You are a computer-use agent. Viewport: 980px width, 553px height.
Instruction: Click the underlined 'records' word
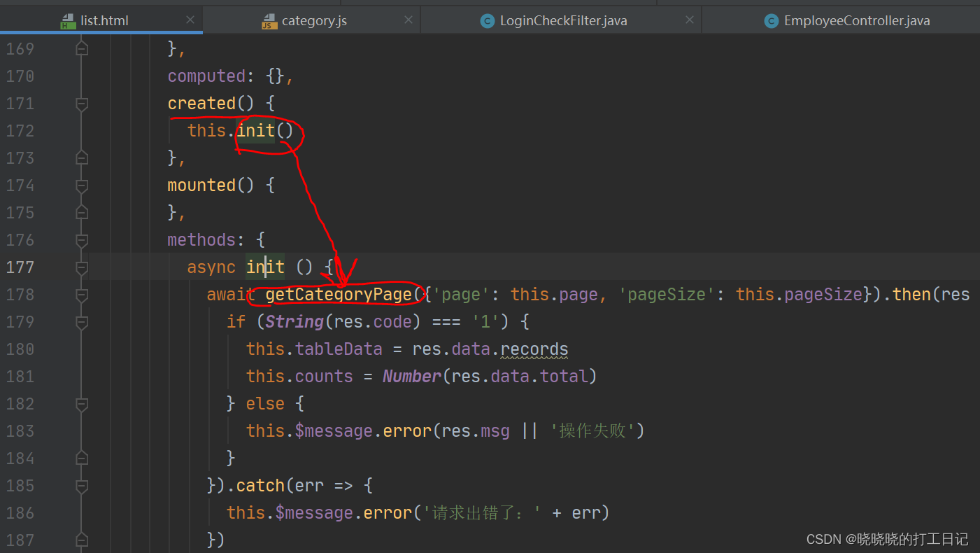click(x=534, y=349)
